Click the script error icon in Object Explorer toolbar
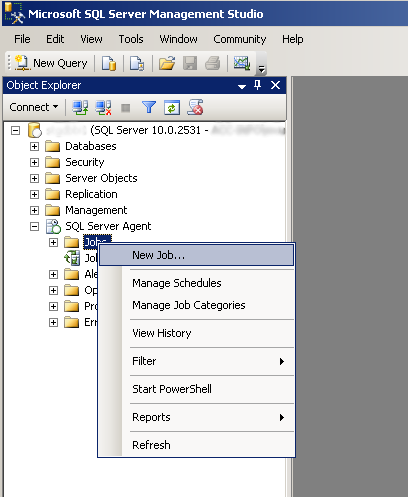Screen dimensions: 408x497 pos(195,107)
